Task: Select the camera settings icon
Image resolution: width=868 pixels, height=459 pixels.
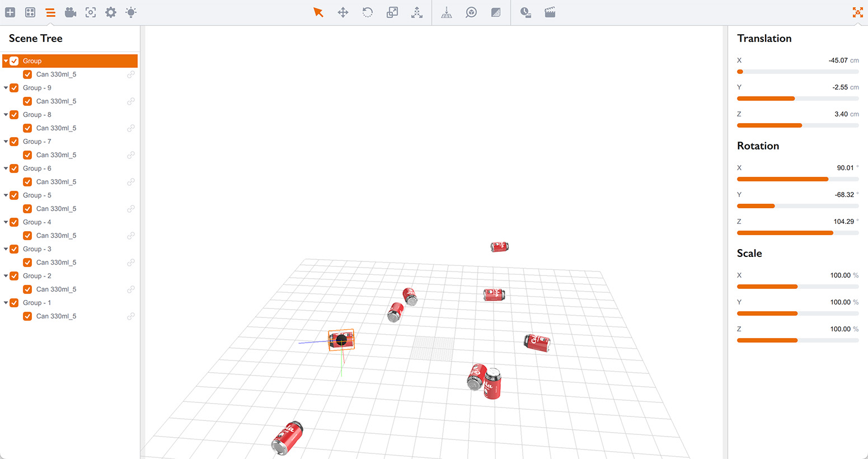Action: [x=71, y=12]
